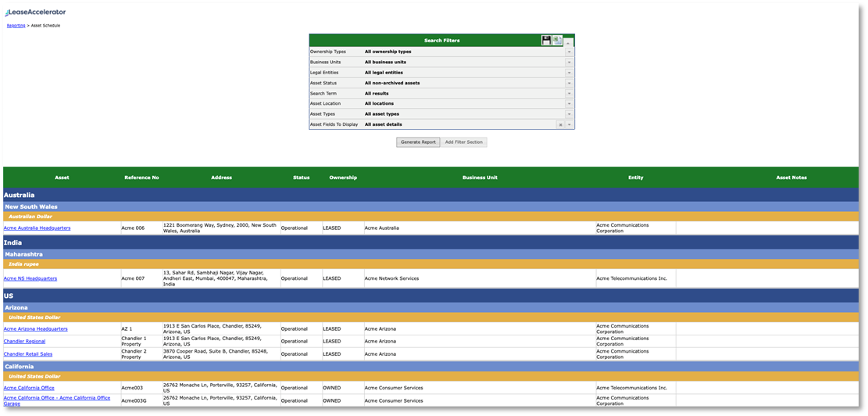Click the 1221 Boomerang Way address cell
868x416 pixels.
click(221, 228)
